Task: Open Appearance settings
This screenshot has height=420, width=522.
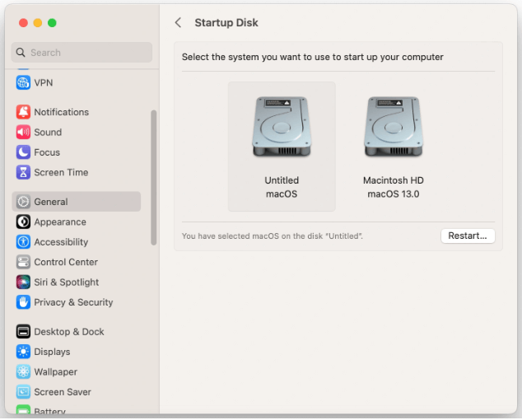Action: pyautogui.click(x=77, y=222)
